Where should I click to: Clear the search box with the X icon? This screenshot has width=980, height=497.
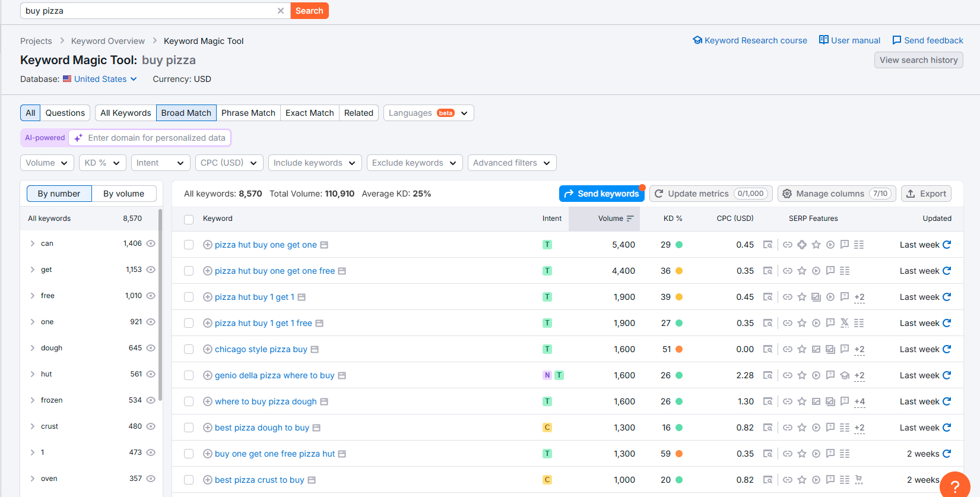click(x=281, y=11)
